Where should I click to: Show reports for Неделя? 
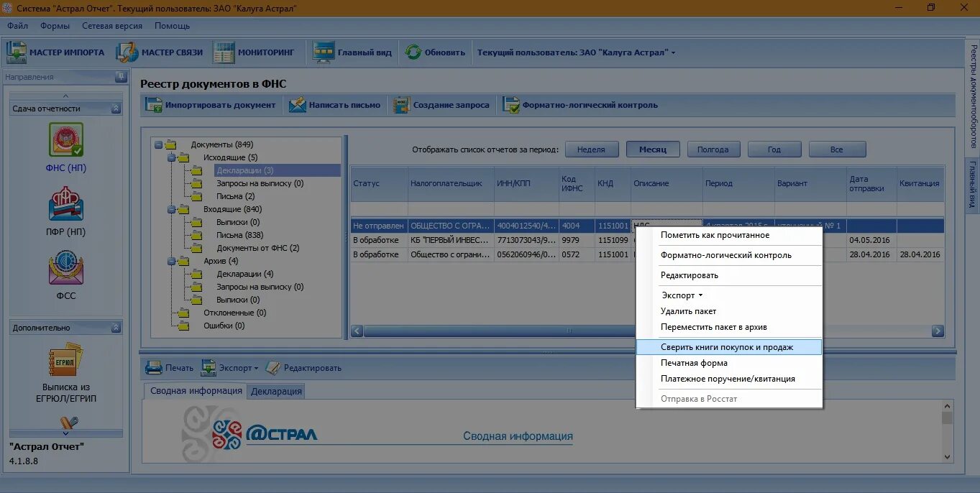click(591, 149)
